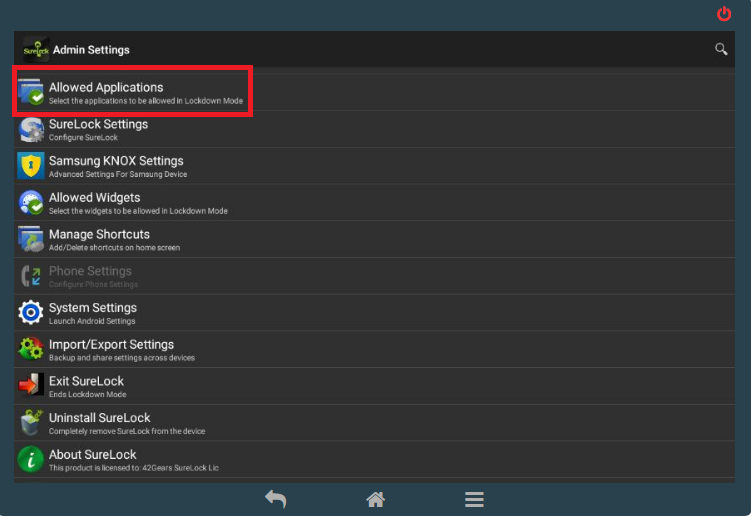Click the Manage Shortcuts icon
The height and width of the screenshot is (517, 752).
point(31,239)
